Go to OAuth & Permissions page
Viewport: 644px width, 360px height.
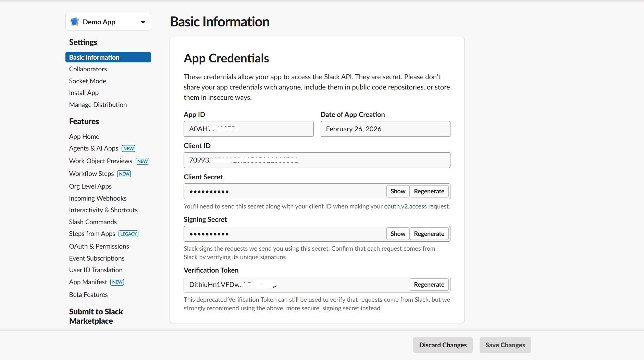pyautogui.click(x=99, y=246)
